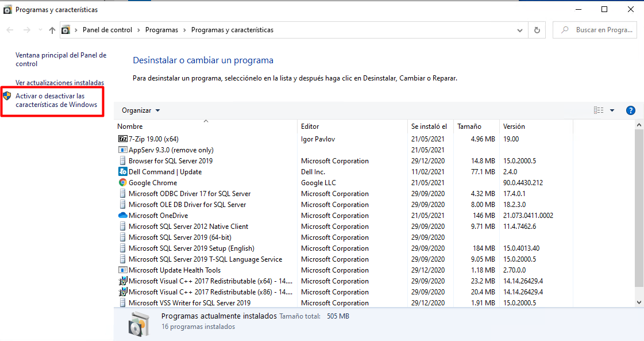Sort by Se instaló el column
644x341 pixels.
pyautogui.click(x=429, y=127)
